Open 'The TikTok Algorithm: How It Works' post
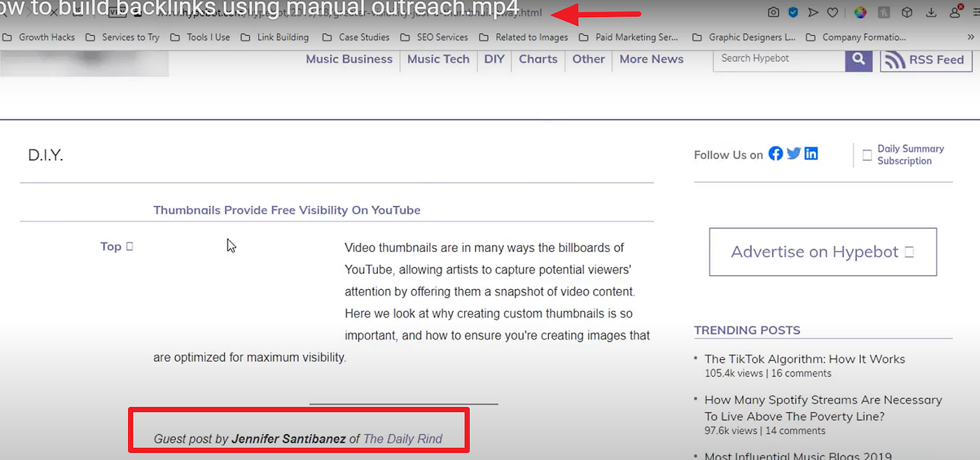The image size is (980, 460). (804, 359)
